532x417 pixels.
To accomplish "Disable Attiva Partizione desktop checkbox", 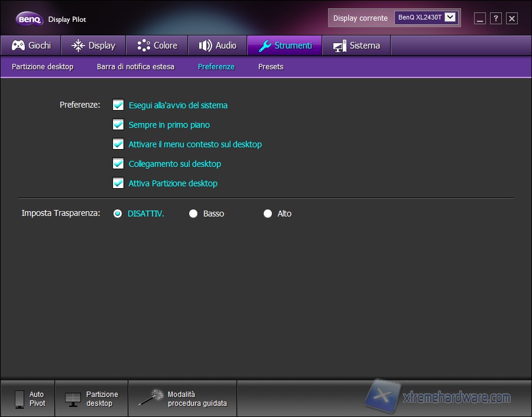I will coord(118,183).
